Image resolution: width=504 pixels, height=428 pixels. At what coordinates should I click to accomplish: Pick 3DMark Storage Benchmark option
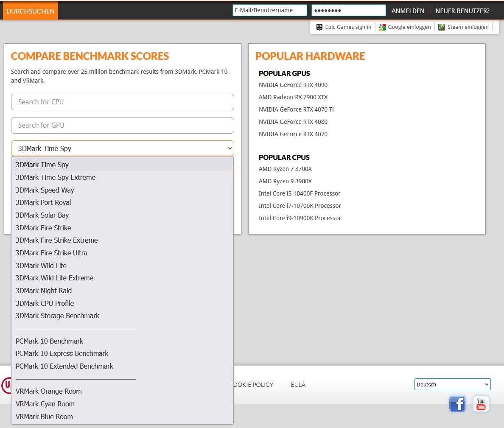pyautogui.click(x=123, y=316)
